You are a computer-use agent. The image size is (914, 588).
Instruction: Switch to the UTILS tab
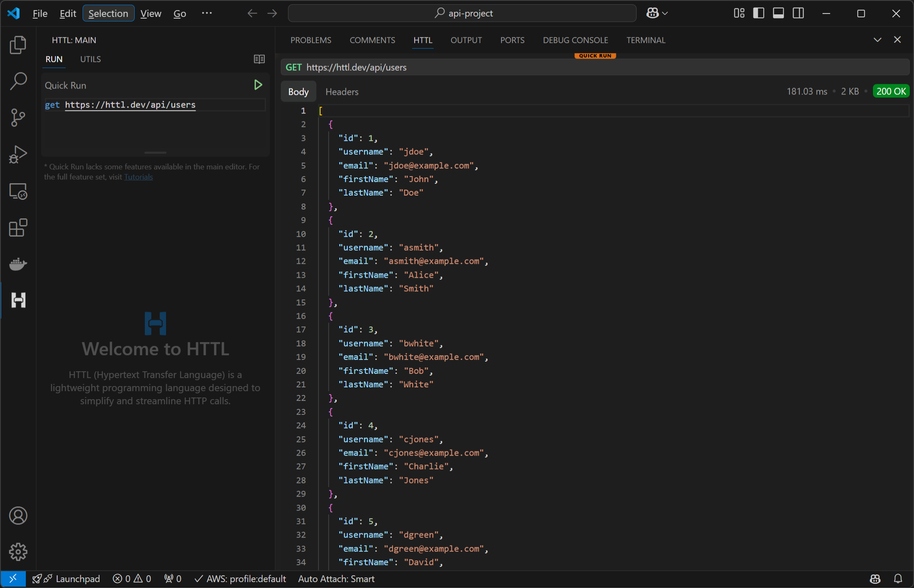click(x=91, y=59)
